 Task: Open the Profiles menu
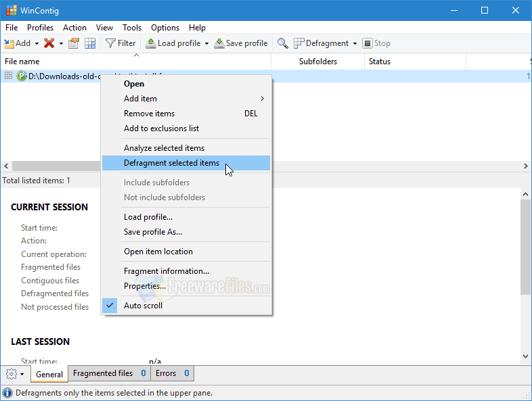[40, 28]
